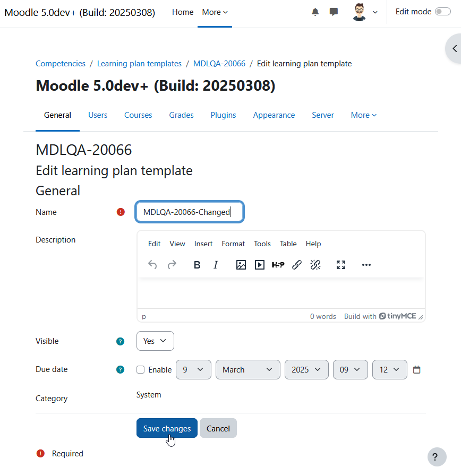Open the MDLQA-20066 breadcrumb link
The height and width of the screenshot is (476, 461).
(219, 64)
